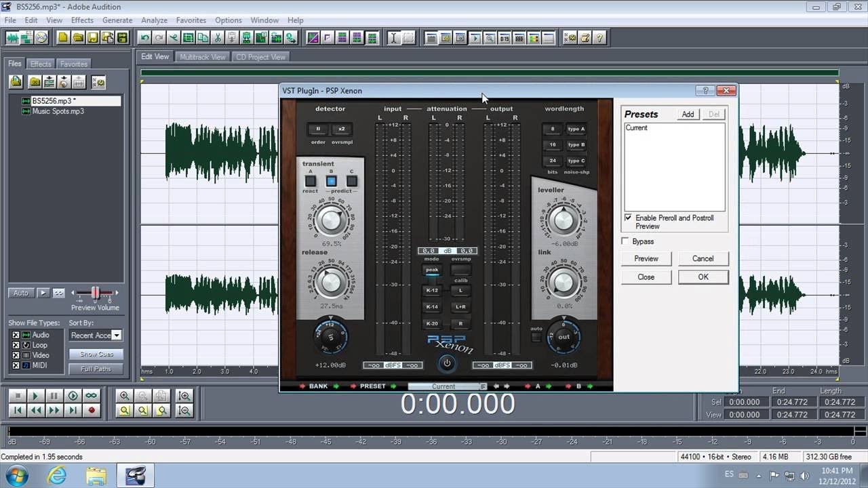Screen dimensions: 868x488
Task: Select Music Spots.mp3 in Files list
Action: click(58, 111)
